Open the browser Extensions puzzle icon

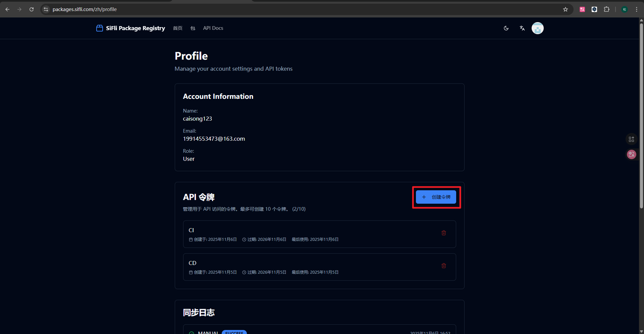(606, 9)
